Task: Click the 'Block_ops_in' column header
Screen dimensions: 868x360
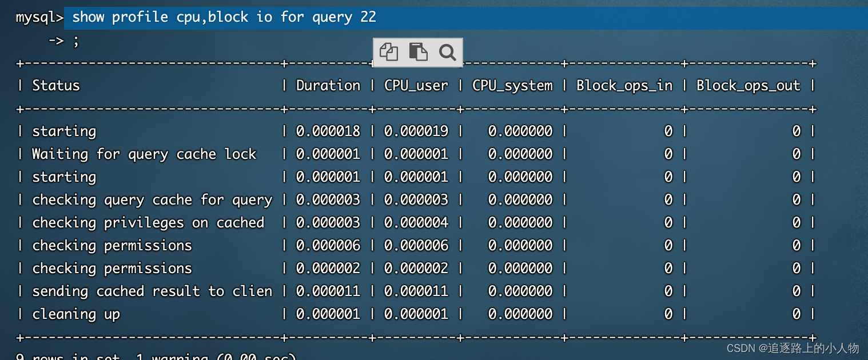Action: [x=624, y=86]
